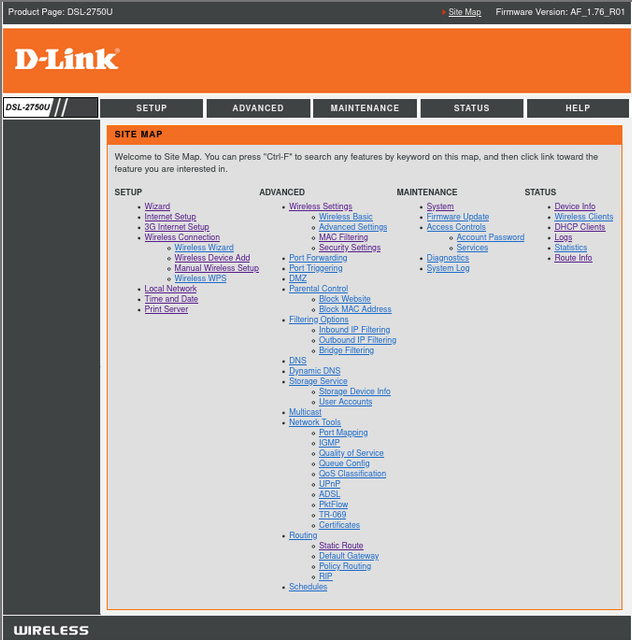632x640 pixels.
Task: Open Static Route link
Action: [x=341, y=545]
